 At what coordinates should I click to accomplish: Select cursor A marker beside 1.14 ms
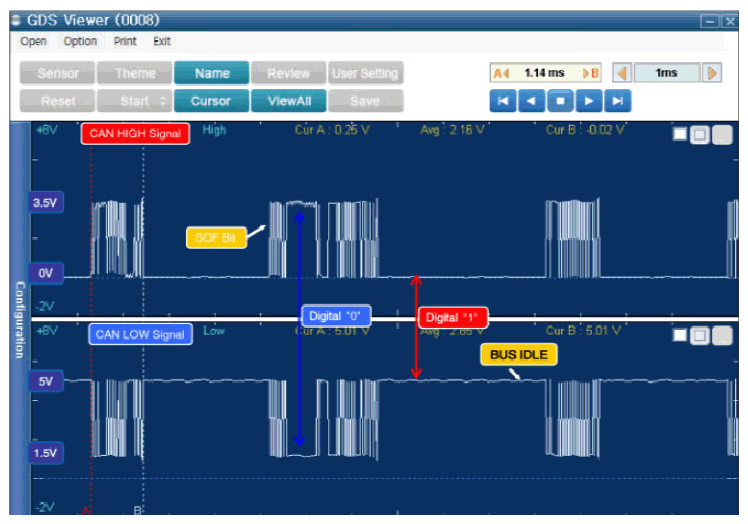click(x=501, y=73)
